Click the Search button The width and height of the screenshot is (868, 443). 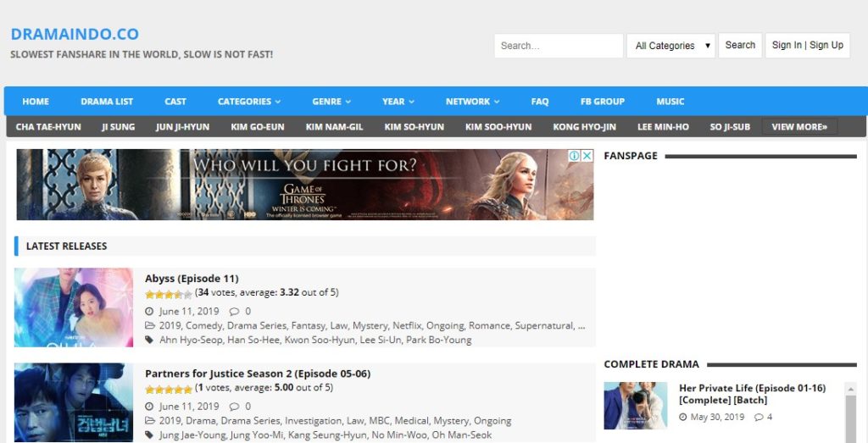(x=740, y=46)
